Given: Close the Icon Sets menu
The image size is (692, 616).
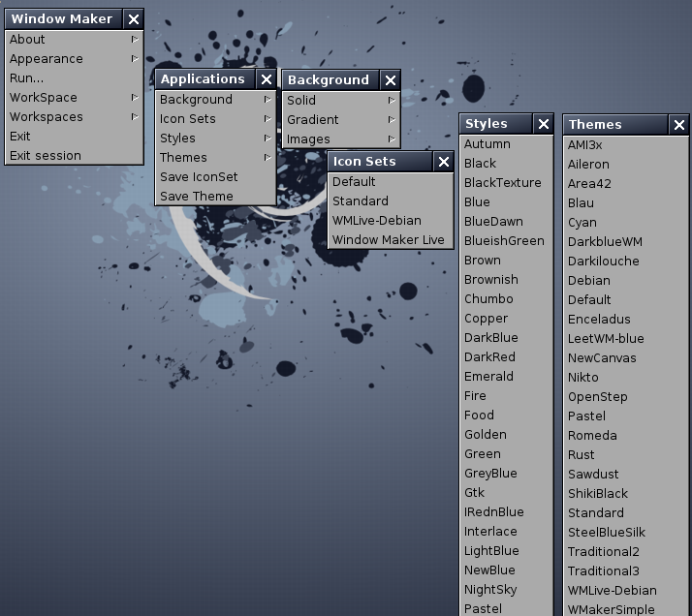Looking at the screenshot, I should pyautogui.click(x=444, y=162).
